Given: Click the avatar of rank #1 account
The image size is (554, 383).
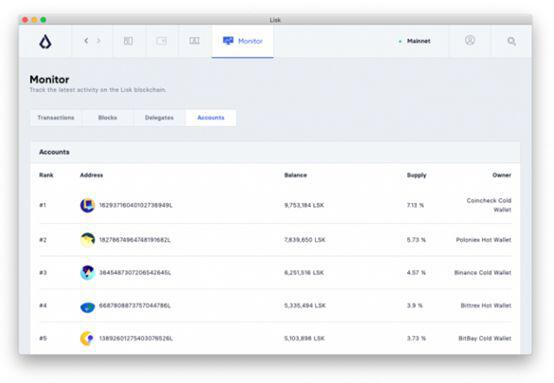Looking at the screenshot, I should (x=87, y=205).
